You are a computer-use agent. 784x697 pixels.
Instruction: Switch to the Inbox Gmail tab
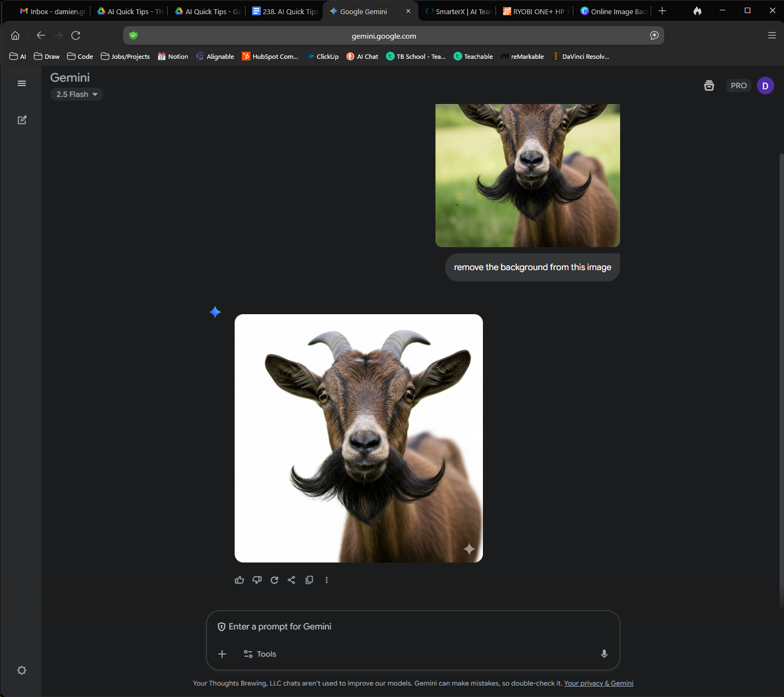(x=53, y=11)
